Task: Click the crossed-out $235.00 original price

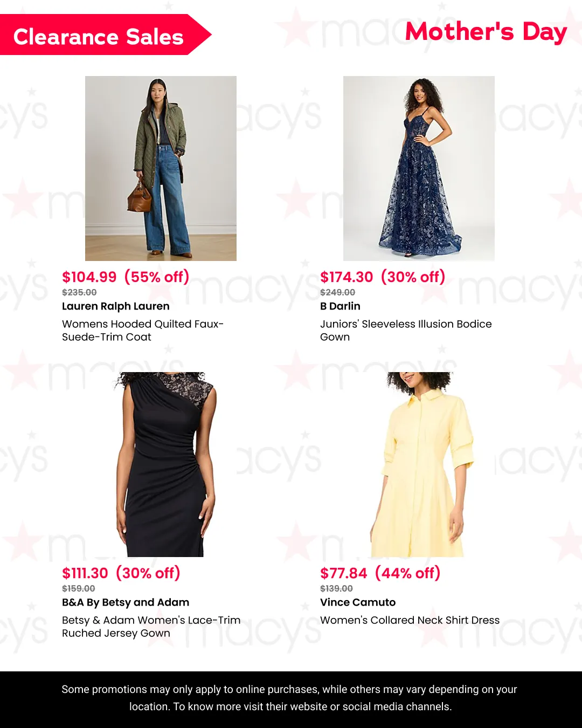Action: pyautogui.click(x=79, y=292)
